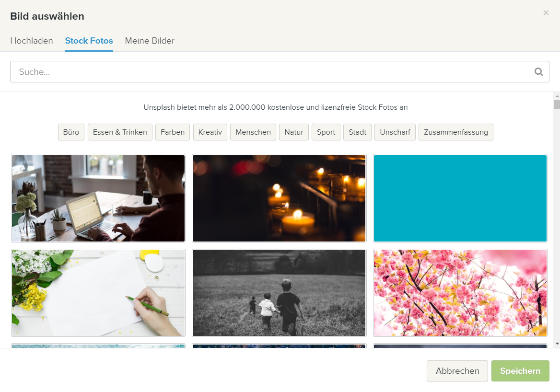Choose the black-and-white children running photo
Image resolution: width=560 pixels, height=392 pixels.
tap(279, 293)
